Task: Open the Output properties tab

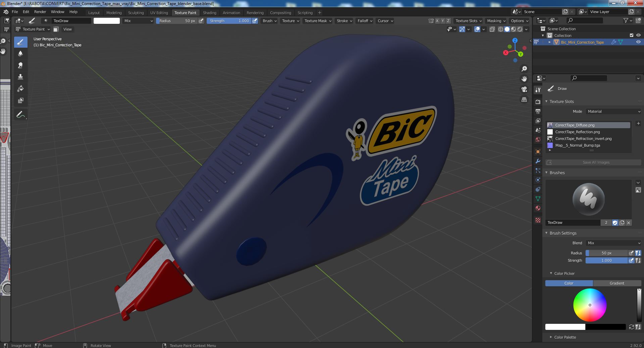Action: point(538,111)
